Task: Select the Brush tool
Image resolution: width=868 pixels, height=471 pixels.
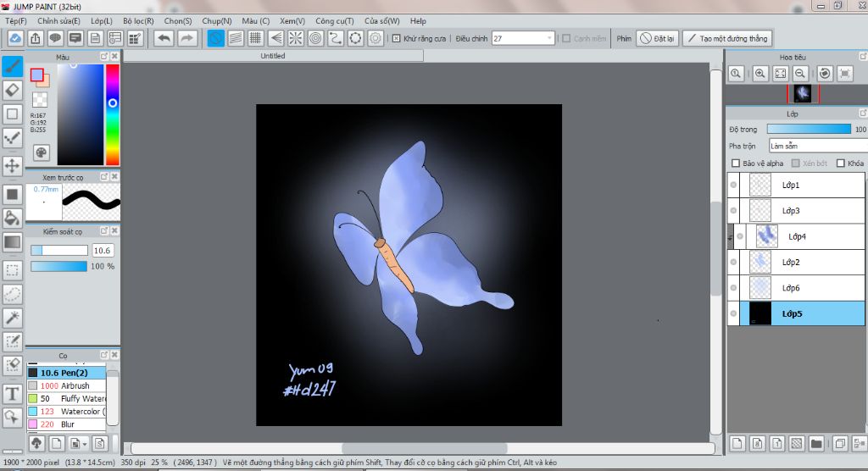Action: coord(12,66)
